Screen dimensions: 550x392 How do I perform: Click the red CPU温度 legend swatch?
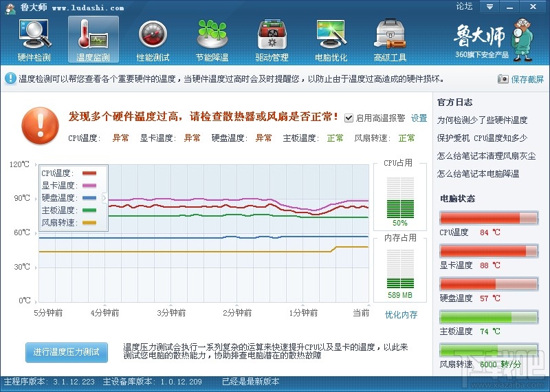coord(89,173)
